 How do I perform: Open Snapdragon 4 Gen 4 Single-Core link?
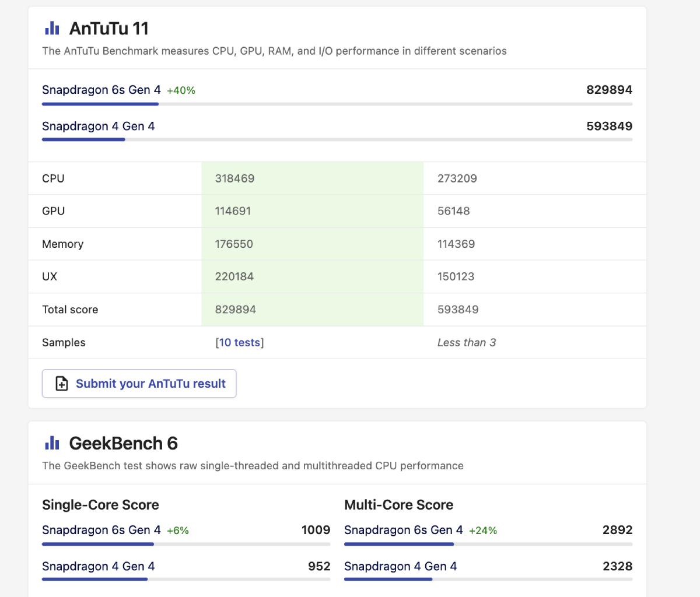(98, 567)
